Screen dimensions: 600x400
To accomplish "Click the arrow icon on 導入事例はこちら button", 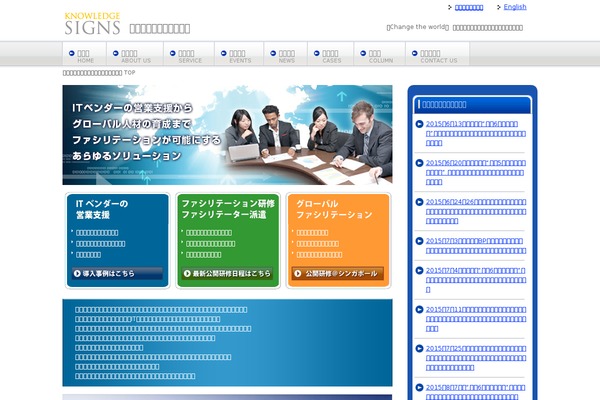I will (77, 273).
